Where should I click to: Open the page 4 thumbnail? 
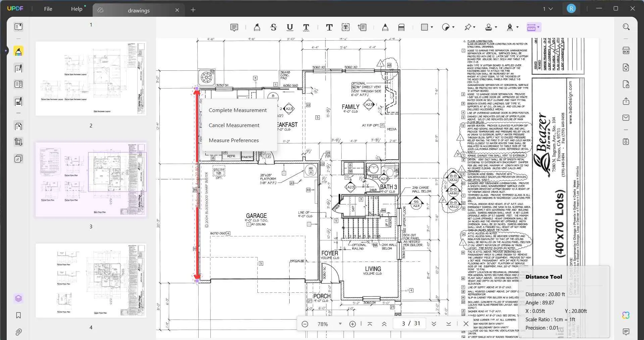(91, 280)
